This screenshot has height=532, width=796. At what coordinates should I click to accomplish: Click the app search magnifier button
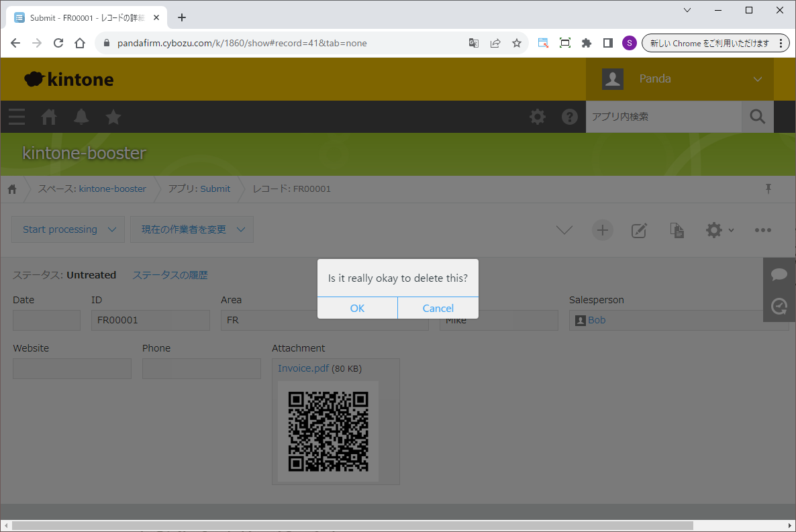click(x=757, y=117)
